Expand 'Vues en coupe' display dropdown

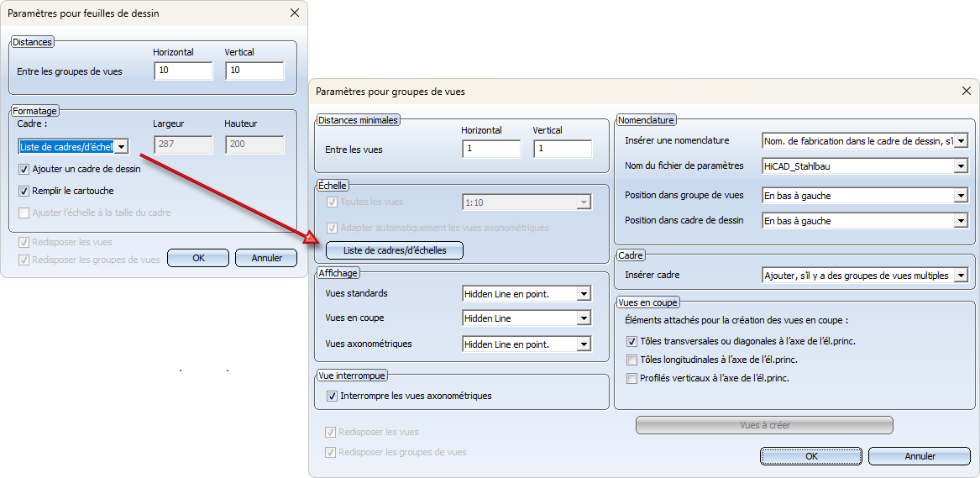(x=584, y=318)
